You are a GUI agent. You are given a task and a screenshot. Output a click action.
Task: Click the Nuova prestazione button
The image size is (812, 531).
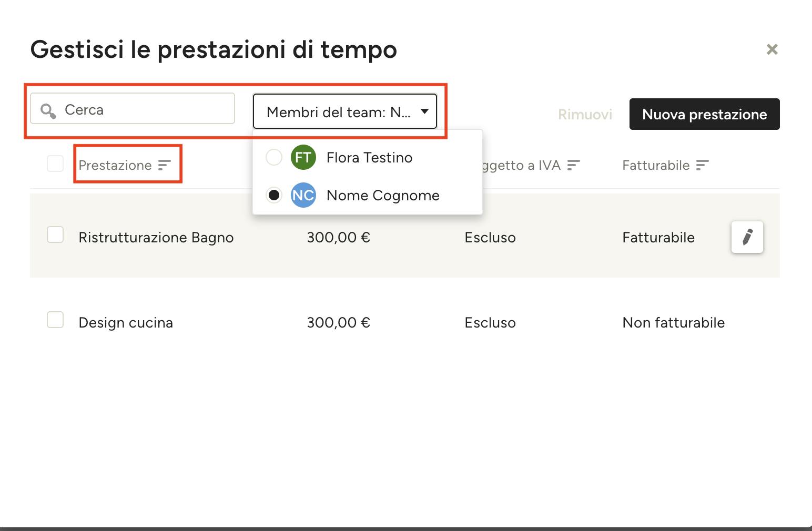click(704, 114)
